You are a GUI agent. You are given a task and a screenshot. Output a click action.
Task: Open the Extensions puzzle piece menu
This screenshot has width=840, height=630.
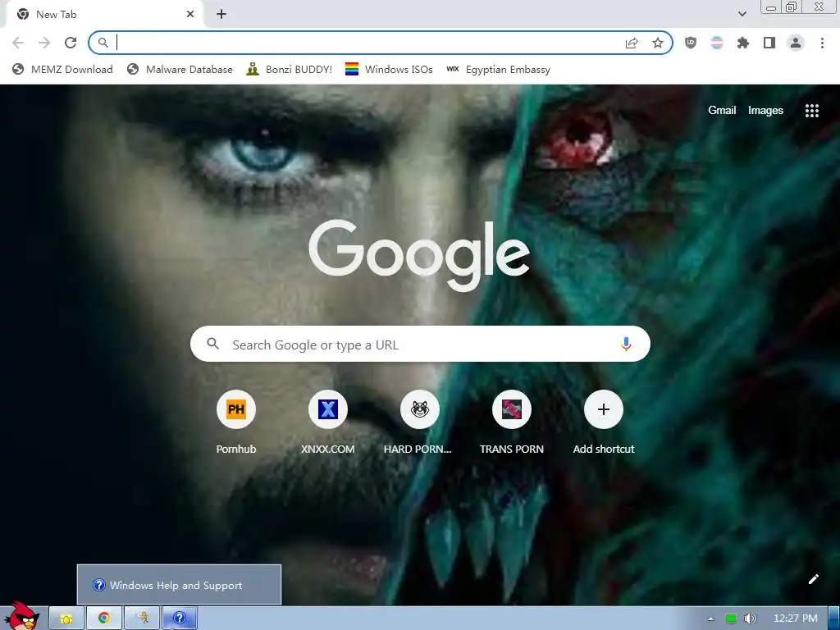743,43
